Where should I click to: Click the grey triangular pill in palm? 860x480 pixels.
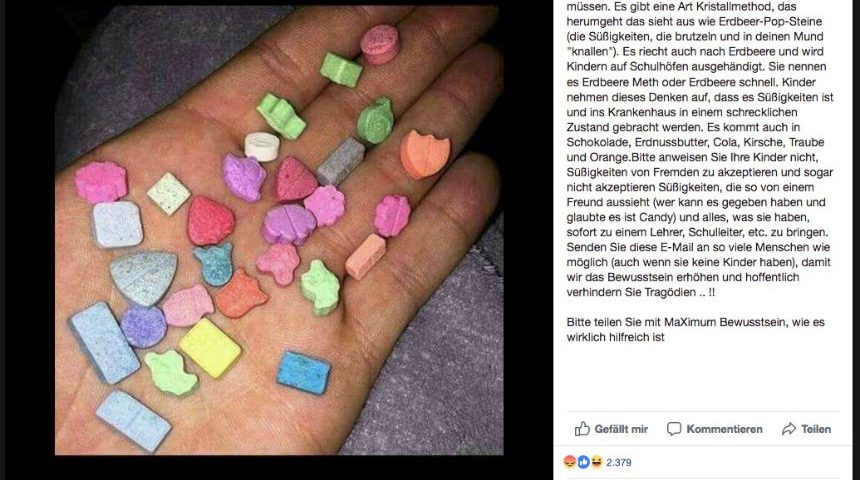point(144,277)
